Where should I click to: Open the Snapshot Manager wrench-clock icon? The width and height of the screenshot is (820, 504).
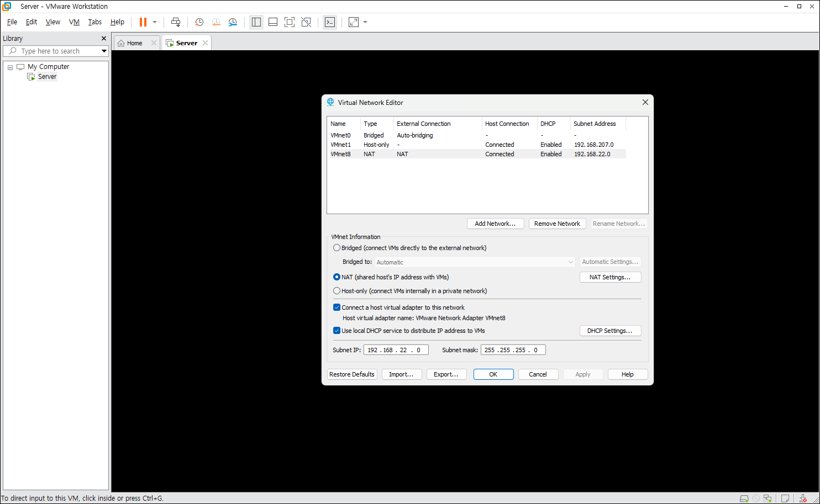(233, 22)
